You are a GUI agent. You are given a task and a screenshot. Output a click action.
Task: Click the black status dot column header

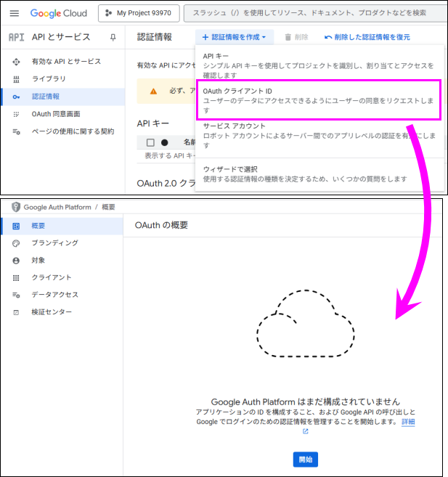coord(165,142)
